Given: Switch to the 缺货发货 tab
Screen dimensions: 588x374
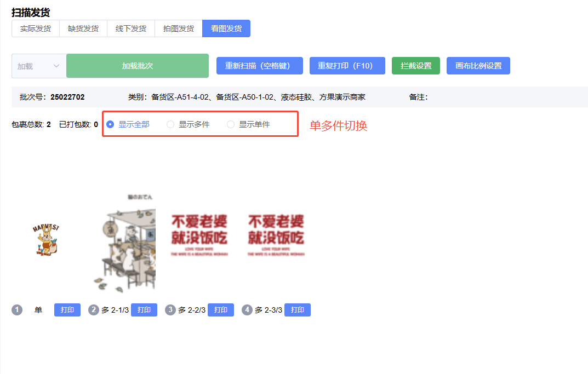Looking at the screenshot, I should click(83, 28).
